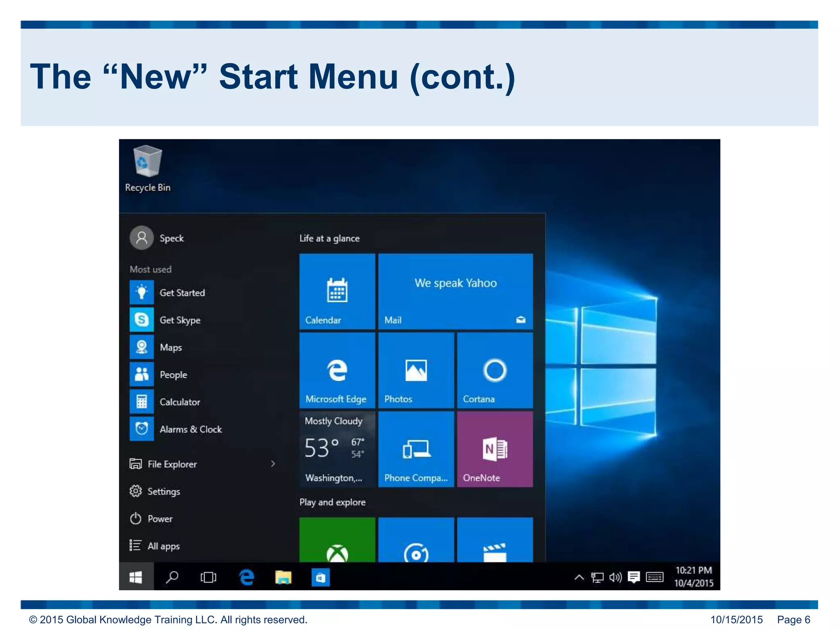Open the Movies & TV tile
Screen dimensions: 840x630
495,540
